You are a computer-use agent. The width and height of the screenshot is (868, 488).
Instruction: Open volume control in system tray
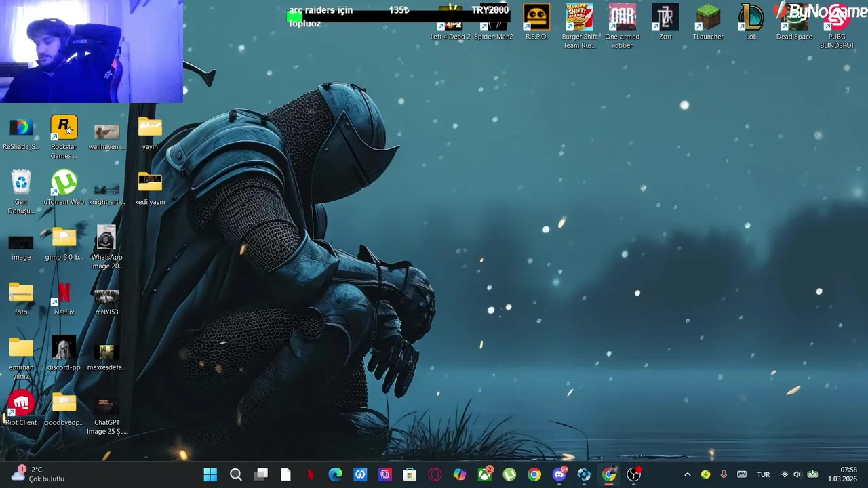click(797, 474)
